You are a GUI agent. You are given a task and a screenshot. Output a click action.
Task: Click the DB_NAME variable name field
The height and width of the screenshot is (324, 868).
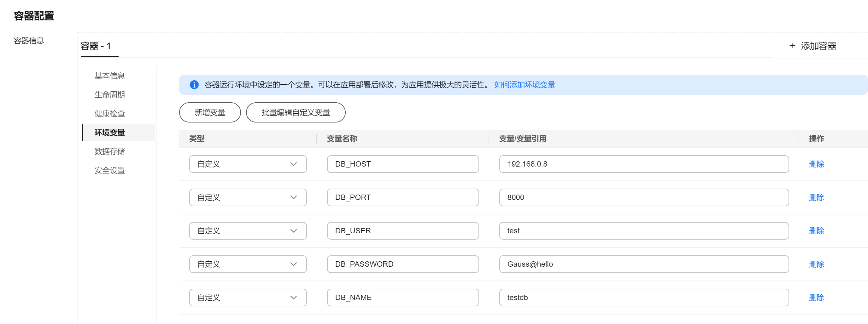[x=403, y=298]
